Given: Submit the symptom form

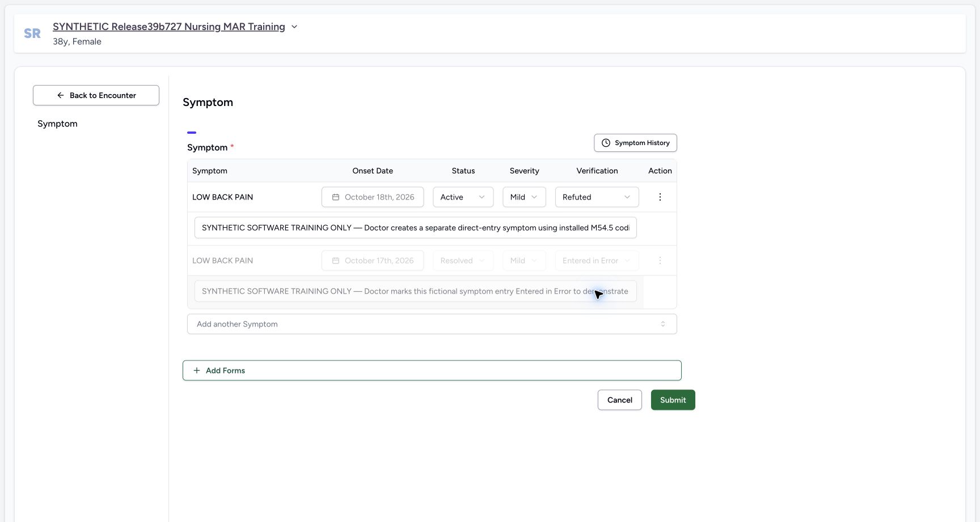Looking at the screenshot, I should click(x=673, y=400).
